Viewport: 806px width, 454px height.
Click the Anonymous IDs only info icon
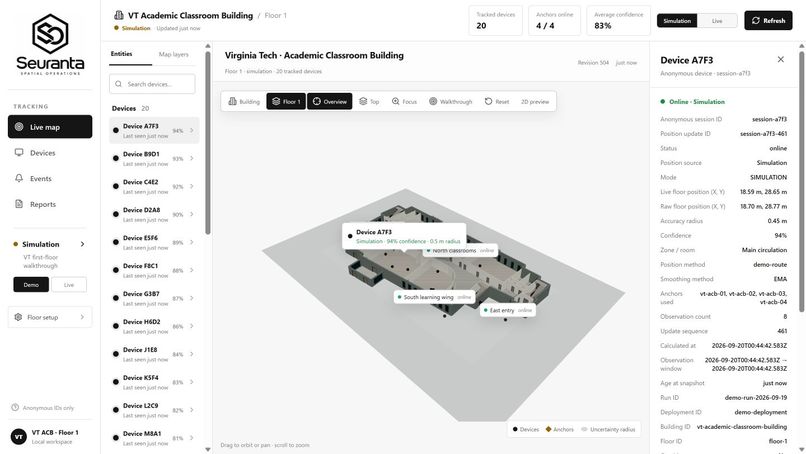pos(15,408)
